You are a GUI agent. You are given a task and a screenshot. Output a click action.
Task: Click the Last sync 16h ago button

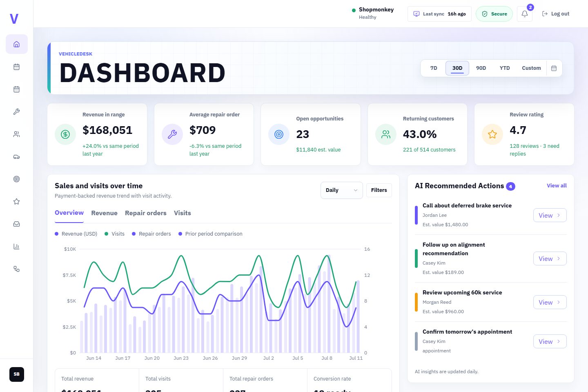tap(439, 14)
